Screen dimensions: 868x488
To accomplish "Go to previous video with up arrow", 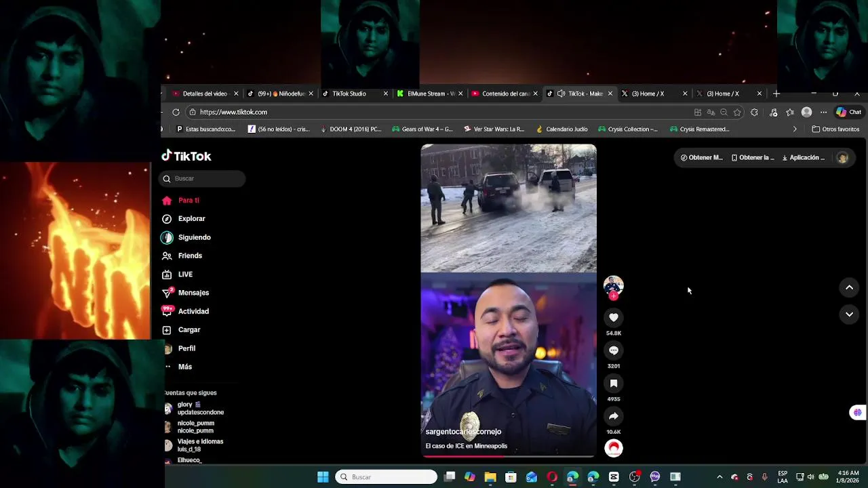I will click(x=849, y=288).
